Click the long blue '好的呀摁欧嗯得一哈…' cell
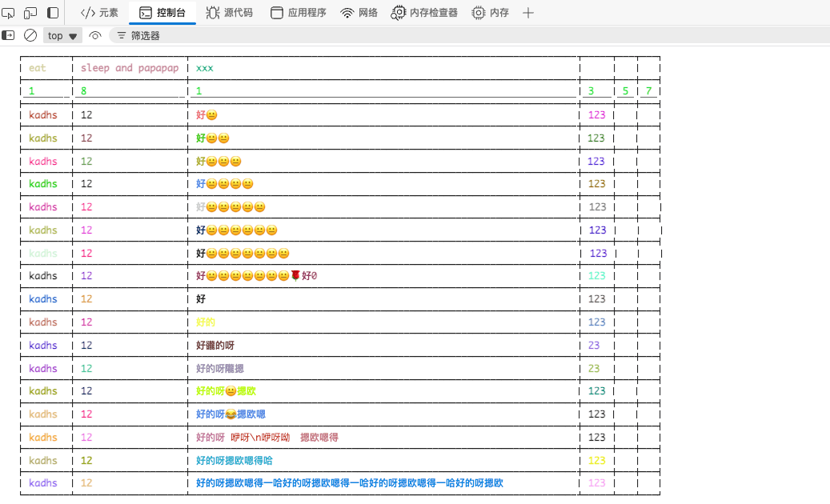The width and height of the screenshot is (830, 504). (349, 483)
